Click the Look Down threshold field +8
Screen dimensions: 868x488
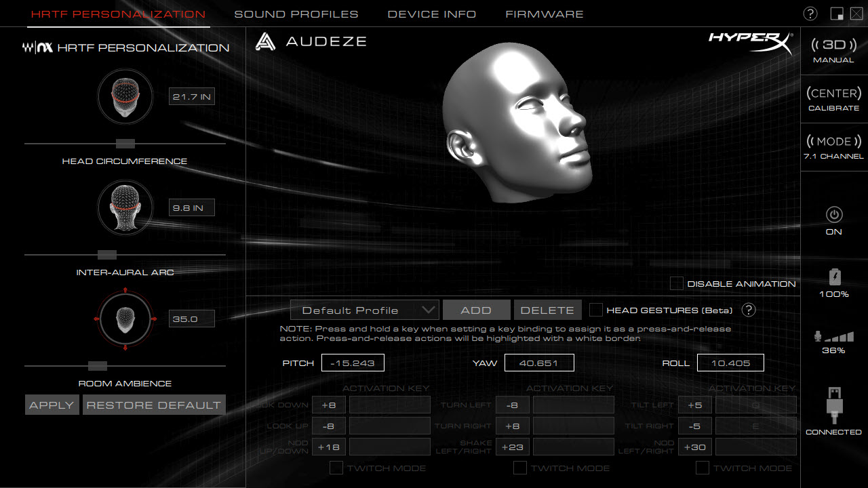(x=329, y=405)
